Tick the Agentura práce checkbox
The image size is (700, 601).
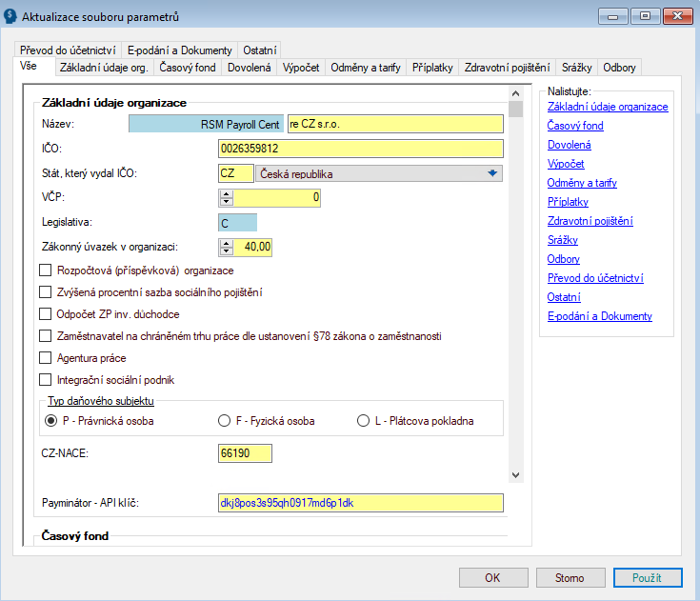click(x=45, y=358)
